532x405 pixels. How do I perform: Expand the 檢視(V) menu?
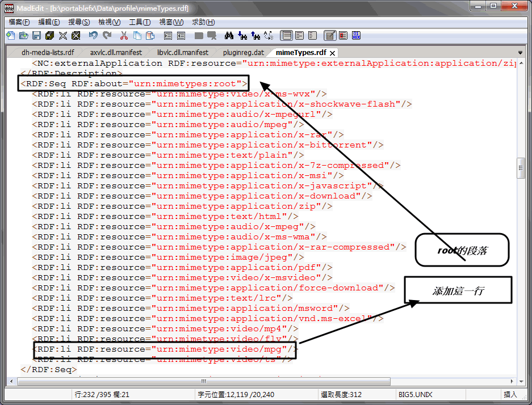point(110,22)
